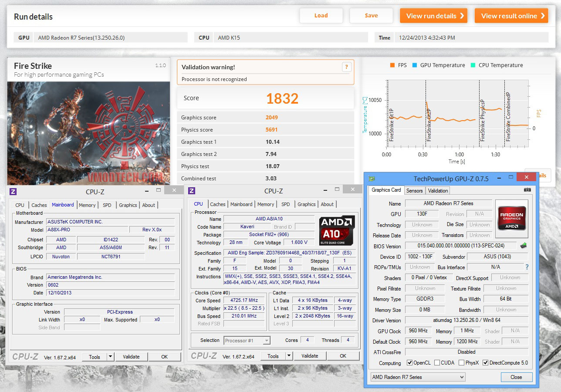Click Validate in the Mainboard CPU-Z window
This screenshot has height=392, width=561.
tap(131, 357)
